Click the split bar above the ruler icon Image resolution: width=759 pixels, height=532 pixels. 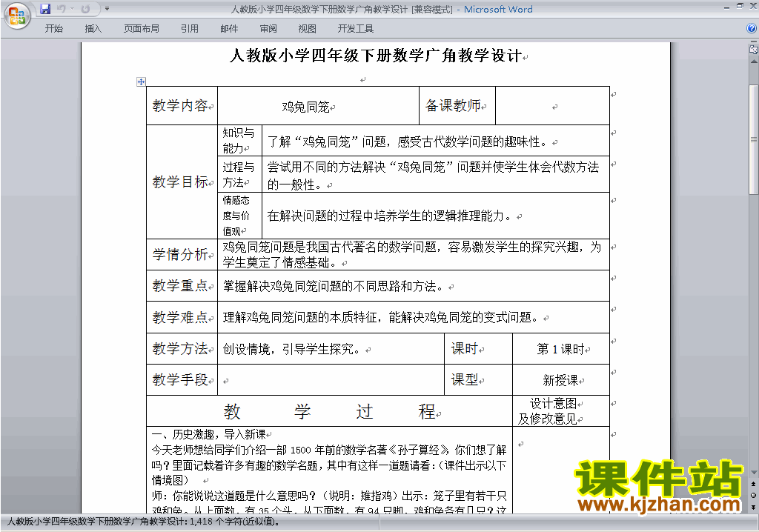(x=753, y=42)
